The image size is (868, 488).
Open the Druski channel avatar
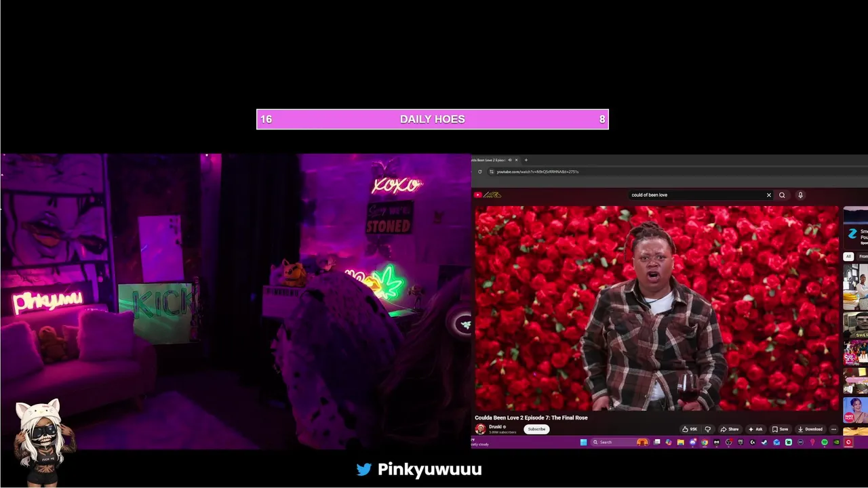tap(480, 429)
